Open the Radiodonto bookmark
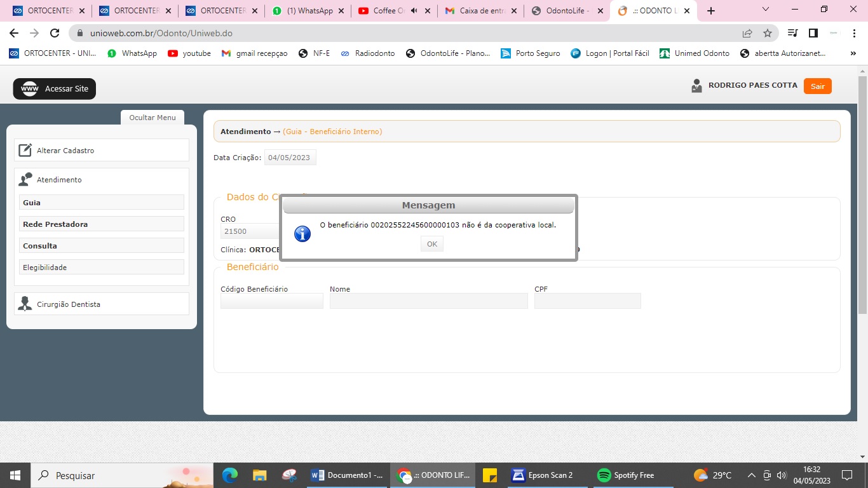The height and width of the screenshot is (488, 868). click(x=367, y=53)
